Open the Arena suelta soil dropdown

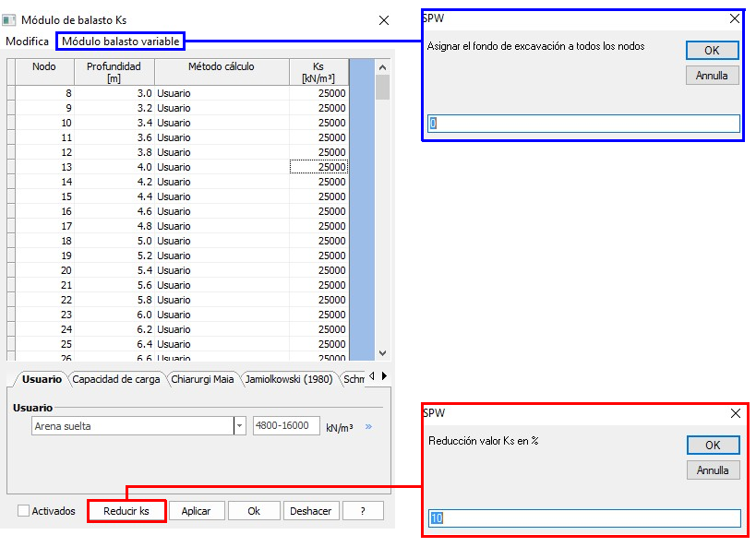coord(240,426)
